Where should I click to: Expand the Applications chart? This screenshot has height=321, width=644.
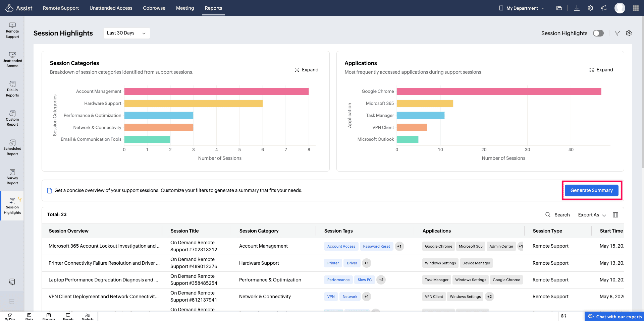tap(601, 70)
